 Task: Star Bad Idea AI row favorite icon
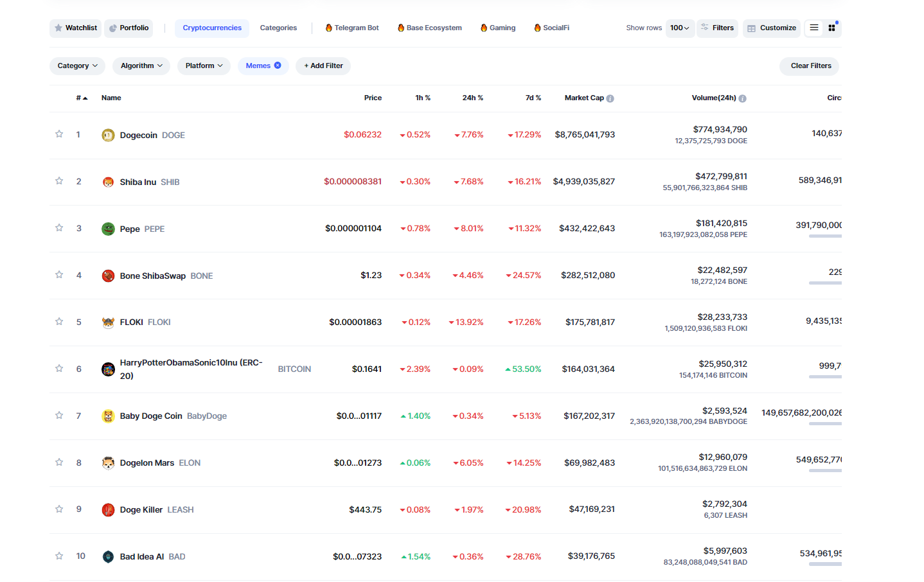[59, 556]
